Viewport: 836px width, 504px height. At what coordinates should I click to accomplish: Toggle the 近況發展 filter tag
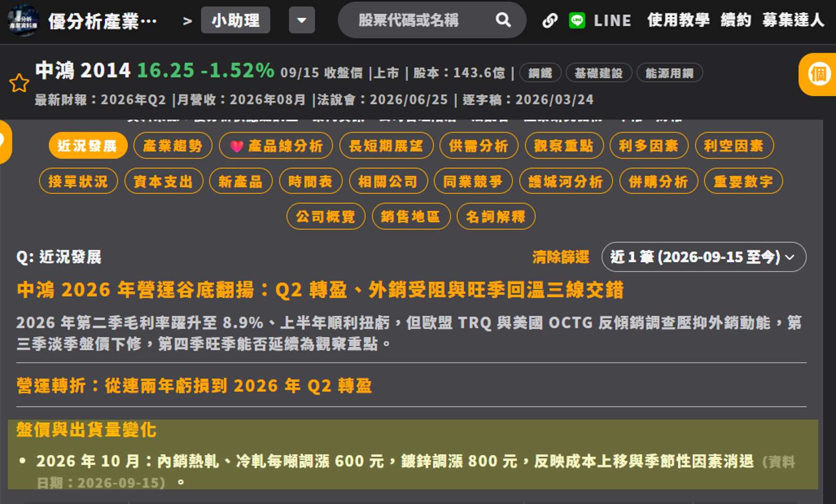coord(88,146)
